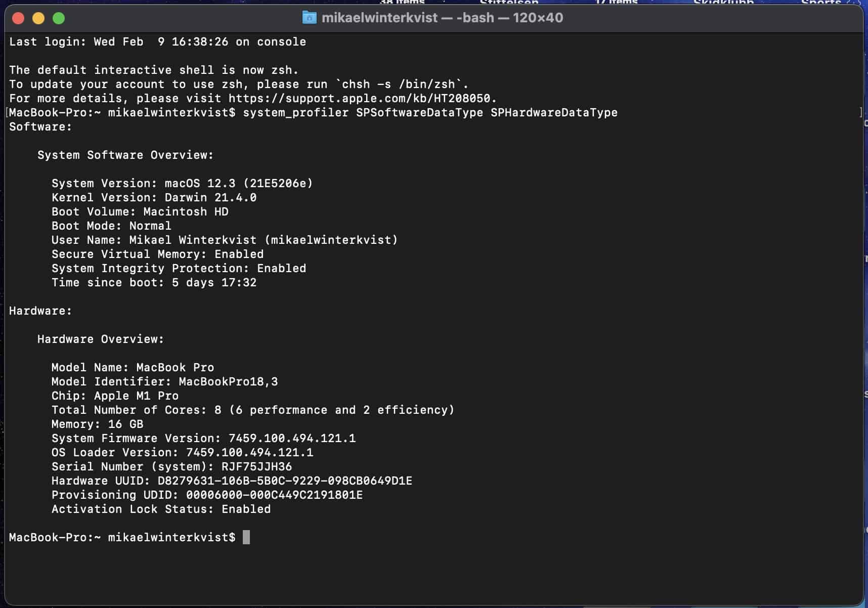
Task: Click the 'Model Identifier: MacBookPro18,3' line
Action: 164,382
